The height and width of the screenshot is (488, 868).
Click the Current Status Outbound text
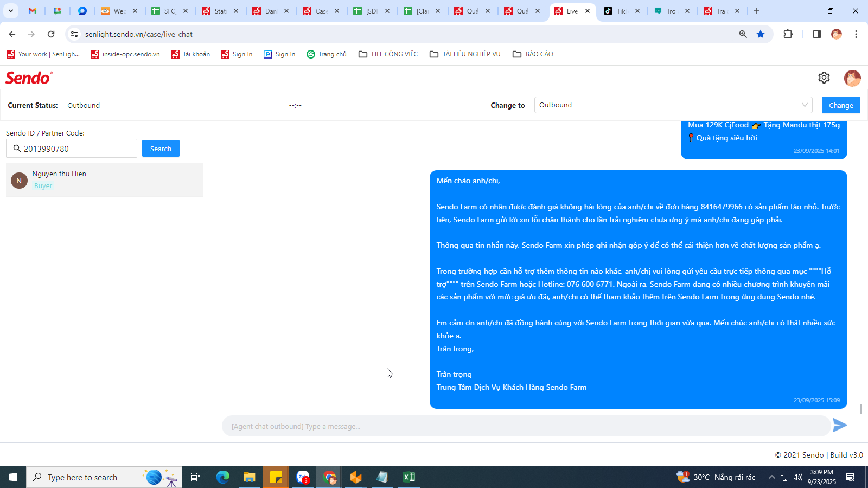(x=84, y=105)
